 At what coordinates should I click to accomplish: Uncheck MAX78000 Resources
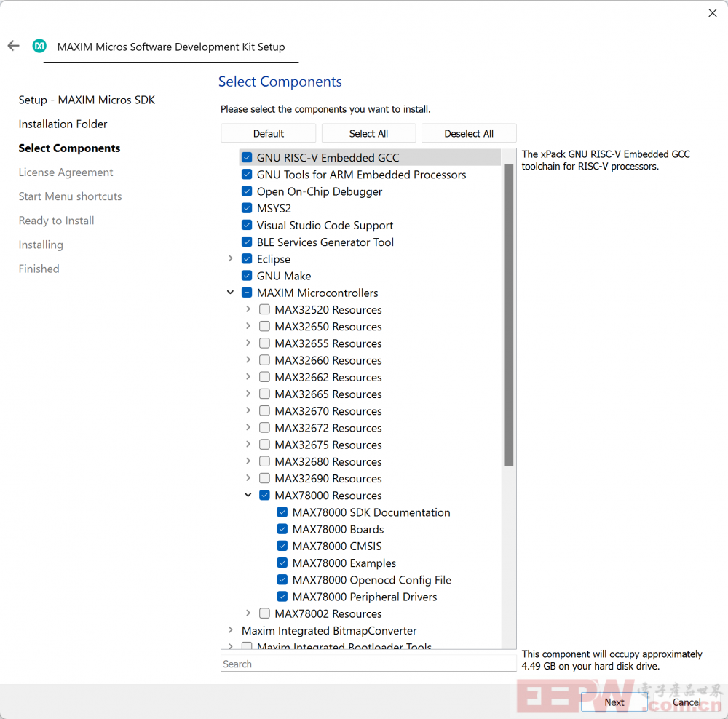[265, 495]
